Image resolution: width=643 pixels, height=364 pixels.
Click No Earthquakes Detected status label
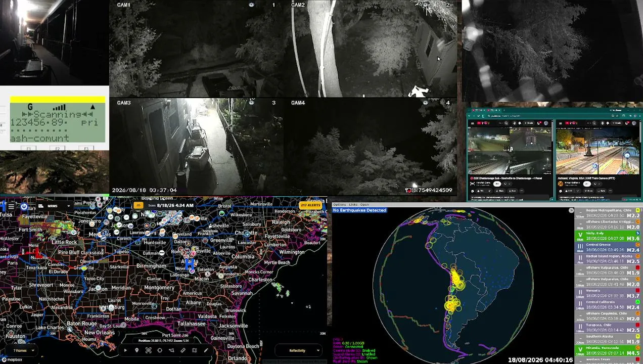(359, 210)
